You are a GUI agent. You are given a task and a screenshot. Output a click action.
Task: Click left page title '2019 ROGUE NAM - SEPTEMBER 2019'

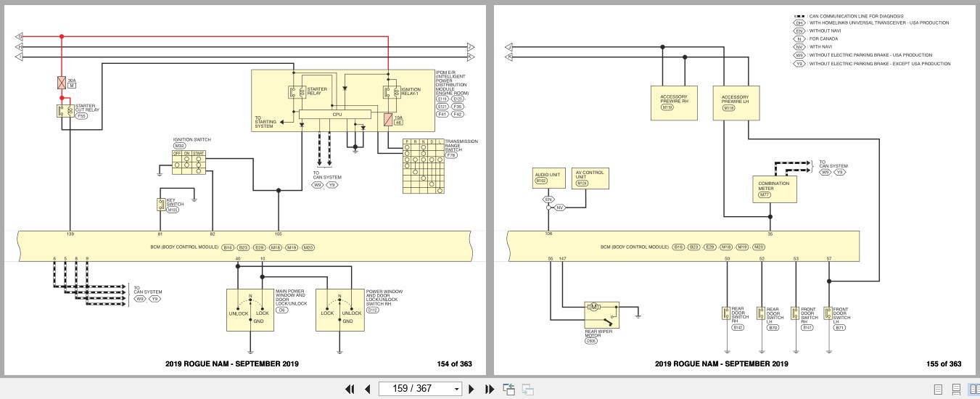click(231, 364)
